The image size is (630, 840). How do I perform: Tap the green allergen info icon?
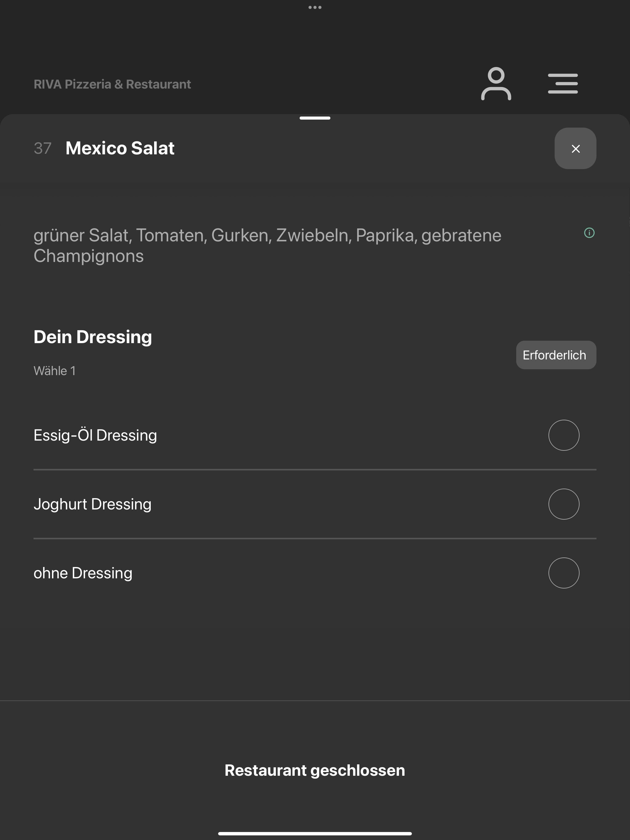tap(589, 233)
